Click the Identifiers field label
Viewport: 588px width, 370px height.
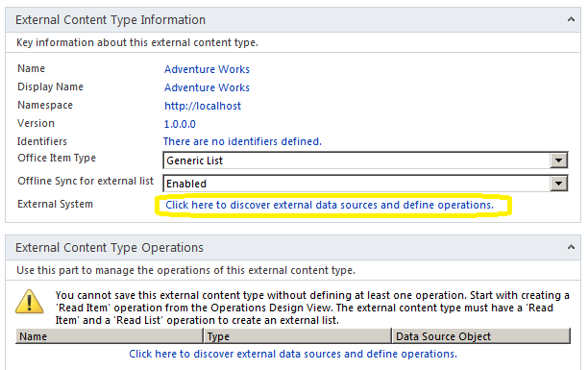[42, 141]
